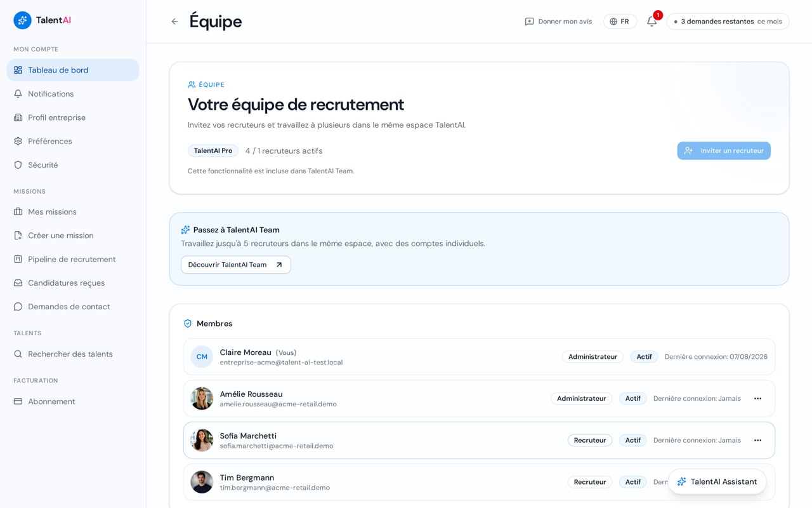Open Profil entreprise page
Viewport: 812px width, 508px height.
point(73,117)
